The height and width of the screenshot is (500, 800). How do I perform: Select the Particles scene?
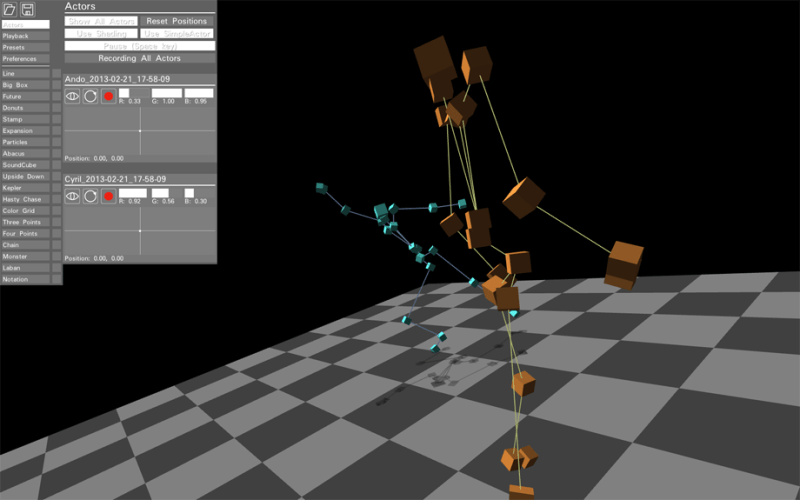26,142
